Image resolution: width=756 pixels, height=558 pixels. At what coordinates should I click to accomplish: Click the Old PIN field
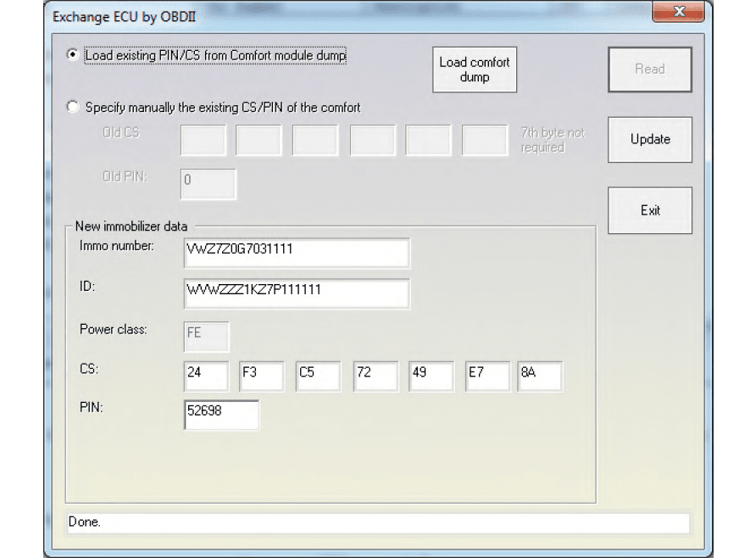point(208,184)
